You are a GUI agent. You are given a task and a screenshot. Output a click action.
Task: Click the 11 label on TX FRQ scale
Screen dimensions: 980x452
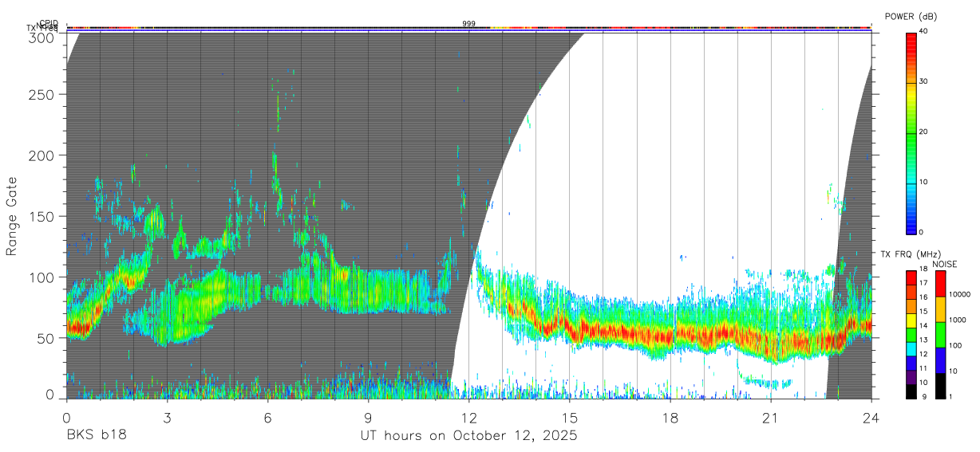(923, 368)
